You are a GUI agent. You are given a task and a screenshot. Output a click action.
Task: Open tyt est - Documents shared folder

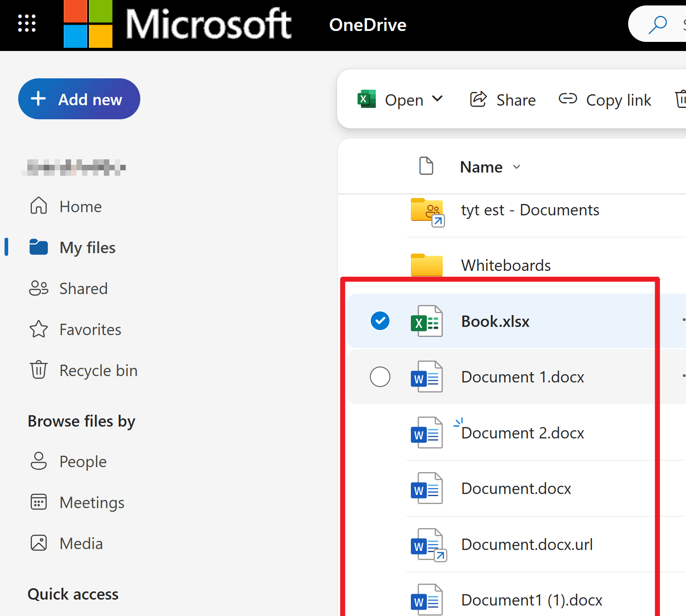coord(530,210)
